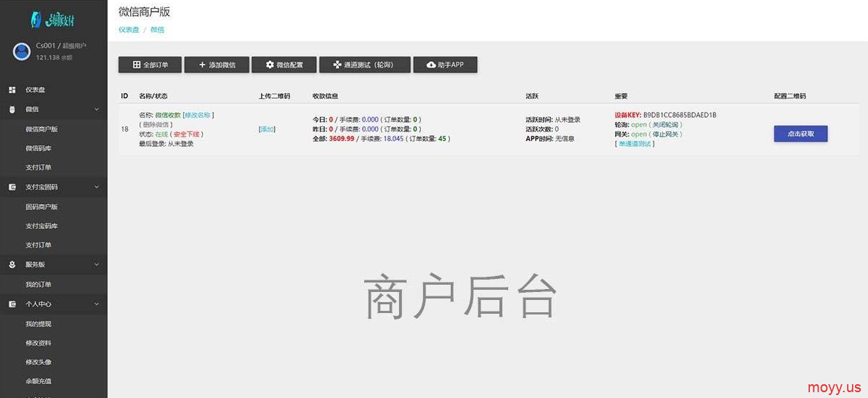Click the WeChat icon in sidebar
The image size is (868, 398).
pyautogui.click(x=12, y=110)
